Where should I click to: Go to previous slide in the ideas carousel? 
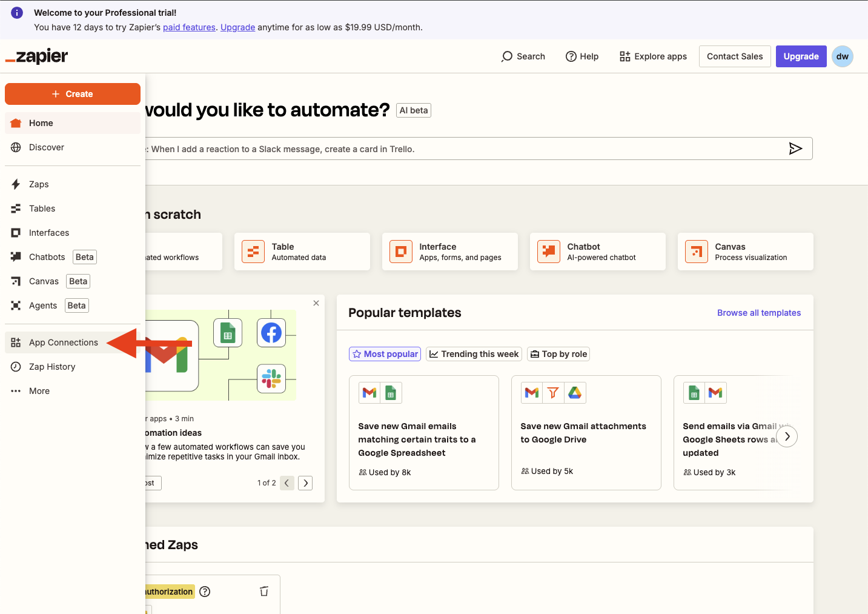pyautogui.click(x=287, y=483)
